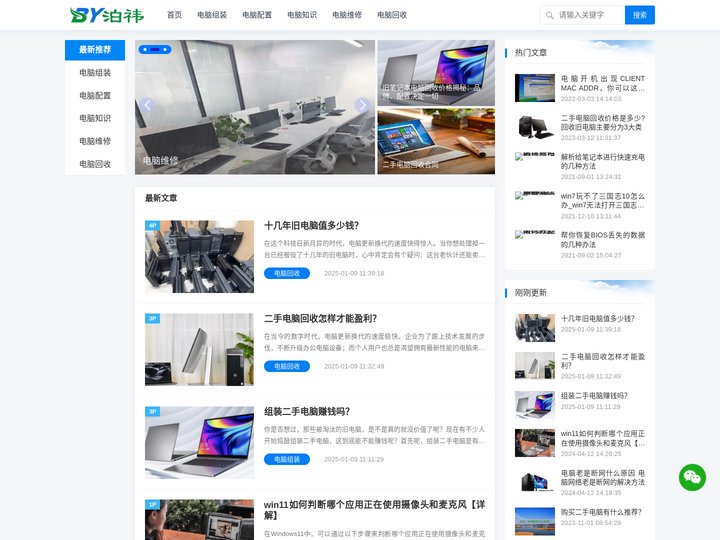Select 电脑知识 in left sidebar
The width and height of the screenshot is (720, 540).
point(95,118)
